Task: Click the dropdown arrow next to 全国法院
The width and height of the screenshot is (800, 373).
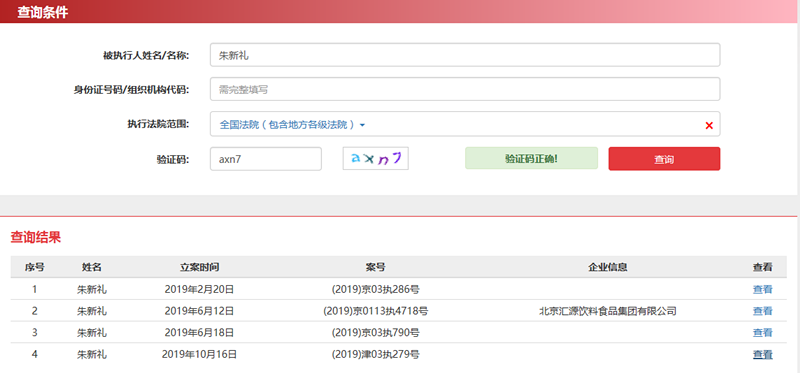Action: click(362, 125)
